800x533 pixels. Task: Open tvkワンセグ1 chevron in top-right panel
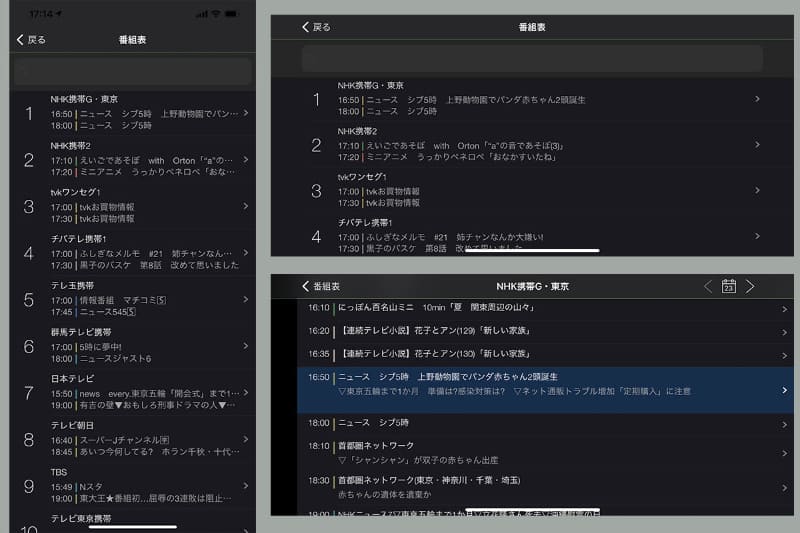click(758, 190)
